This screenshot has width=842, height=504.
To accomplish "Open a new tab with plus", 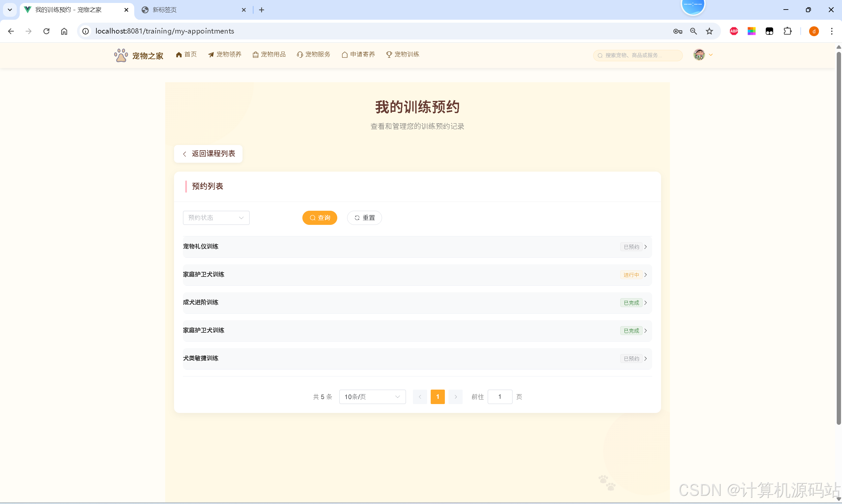I will click(x=262, y=10).
